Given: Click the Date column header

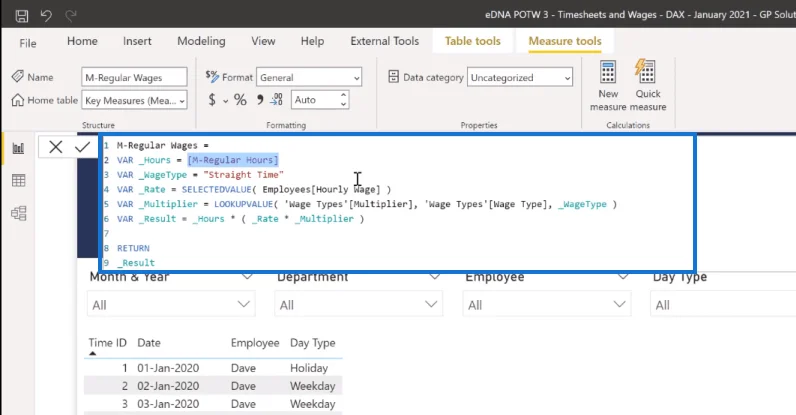Looking at the screenshot, I should coord(149,343).
